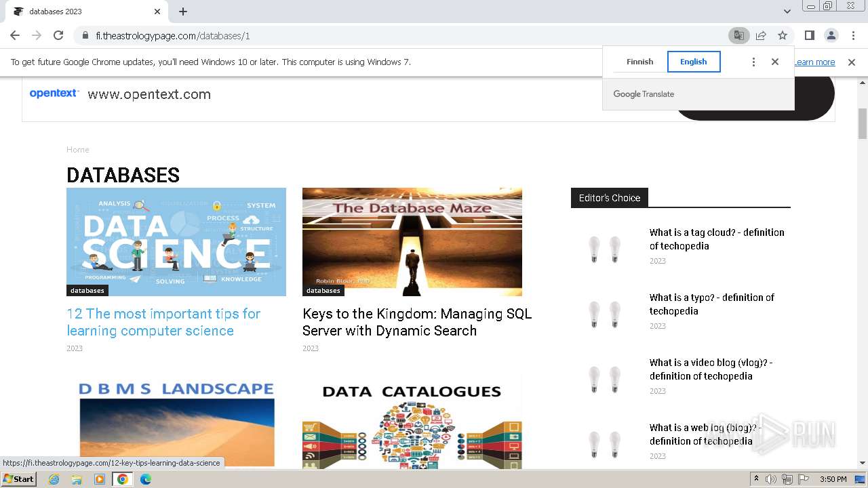Image resolution: width=868 pixels, height=488 pixels.
Task: Open Windows Media Player from taskbar
Action: (100, 479)
